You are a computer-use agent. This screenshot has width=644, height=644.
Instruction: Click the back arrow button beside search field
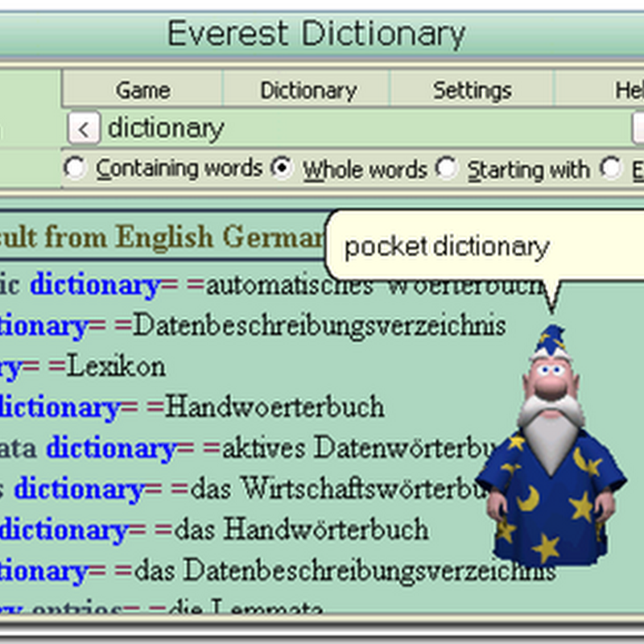[x=84, y=129]
